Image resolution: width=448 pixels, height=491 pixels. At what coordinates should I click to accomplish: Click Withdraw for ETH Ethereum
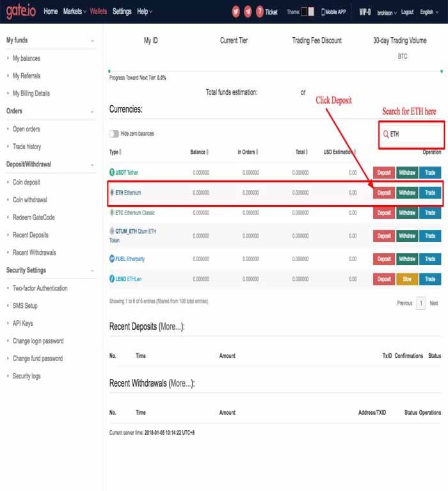407,193
